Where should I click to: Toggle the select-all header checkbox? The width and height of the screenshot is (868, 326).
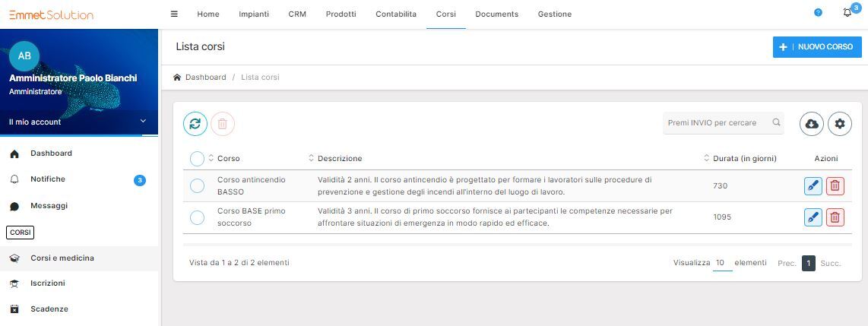click(197, 158)
